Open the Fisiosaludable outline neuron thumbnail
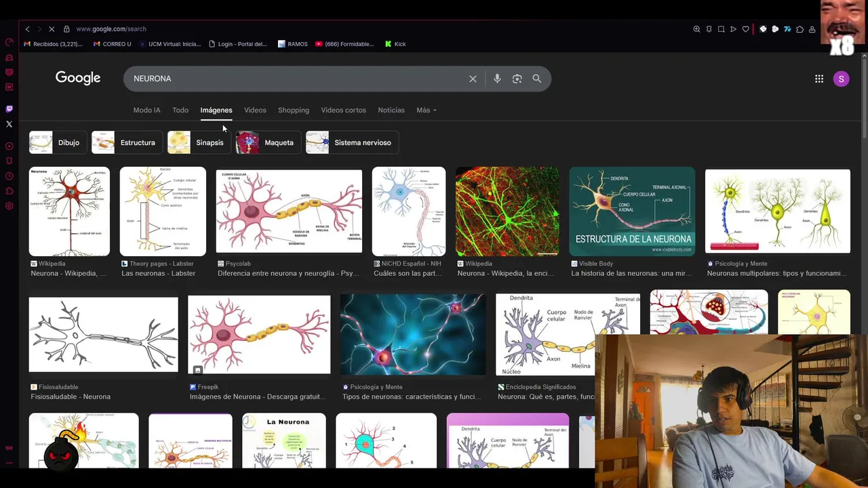The image size is (868, 488). point(103,334)
